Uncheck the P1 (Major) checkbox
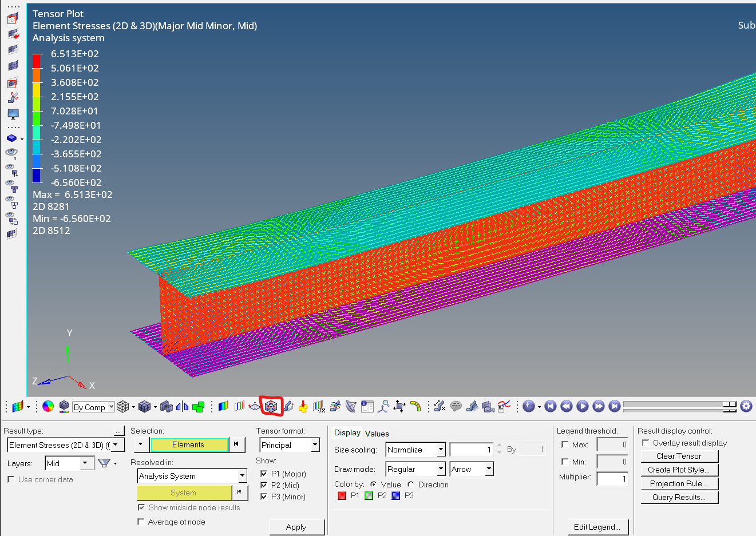 point(264,474)
